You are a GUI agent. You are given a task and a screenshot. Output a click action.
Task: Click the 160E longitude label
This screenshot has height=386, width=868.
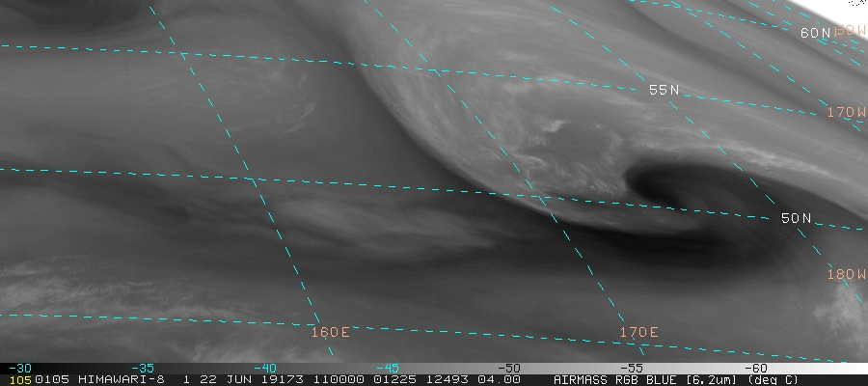[330, 332]
